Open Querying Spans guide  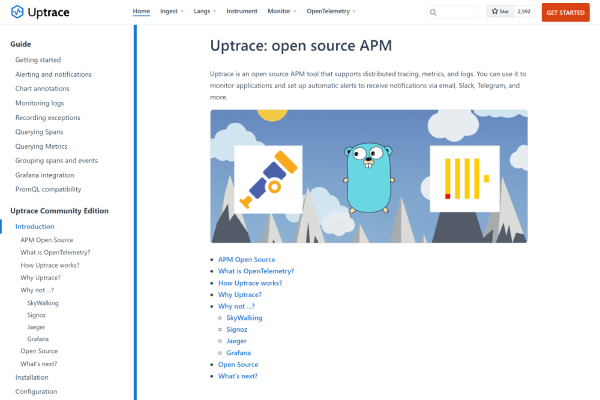(39, 132)
